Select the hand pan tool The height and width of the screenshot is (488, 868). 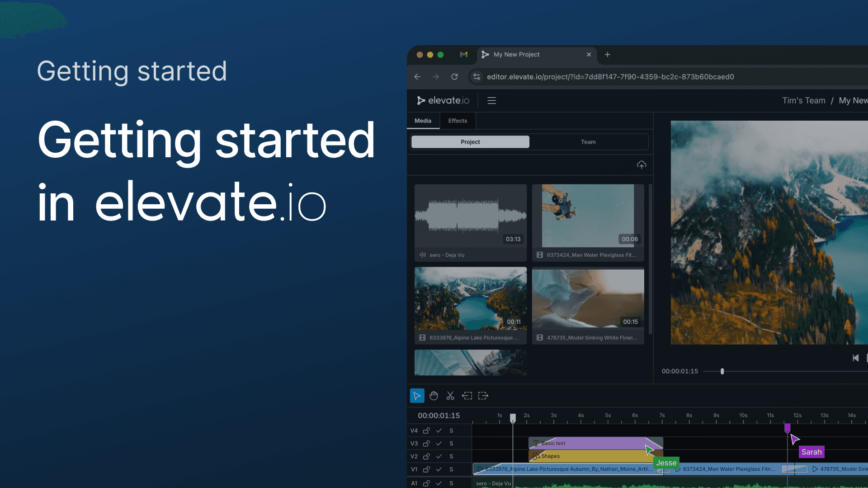(x=434, y=396)
